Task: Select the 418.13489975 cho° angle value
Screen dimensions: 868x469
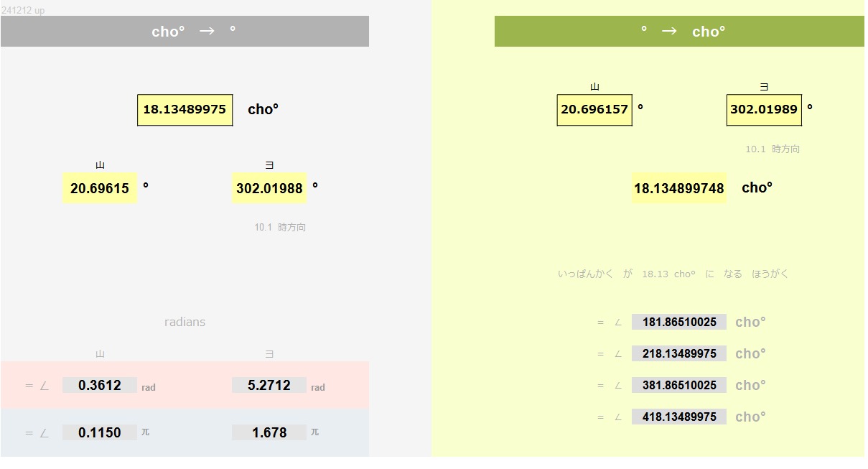Action: tap(679, 417)
